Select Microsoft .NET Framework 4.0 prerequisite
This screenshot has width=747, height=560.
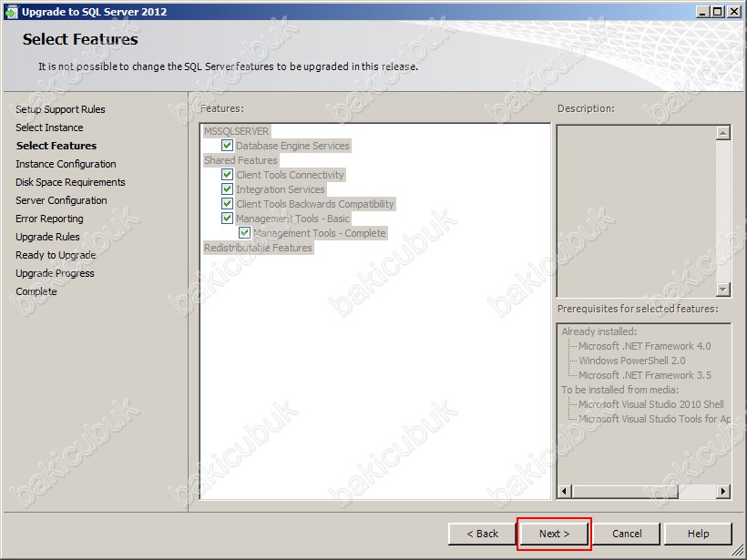point(645,346)
